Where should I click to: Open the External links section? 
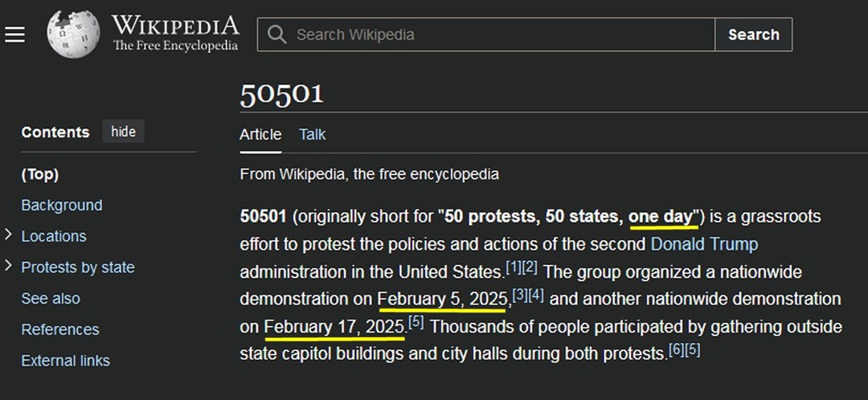pos(65,361)
